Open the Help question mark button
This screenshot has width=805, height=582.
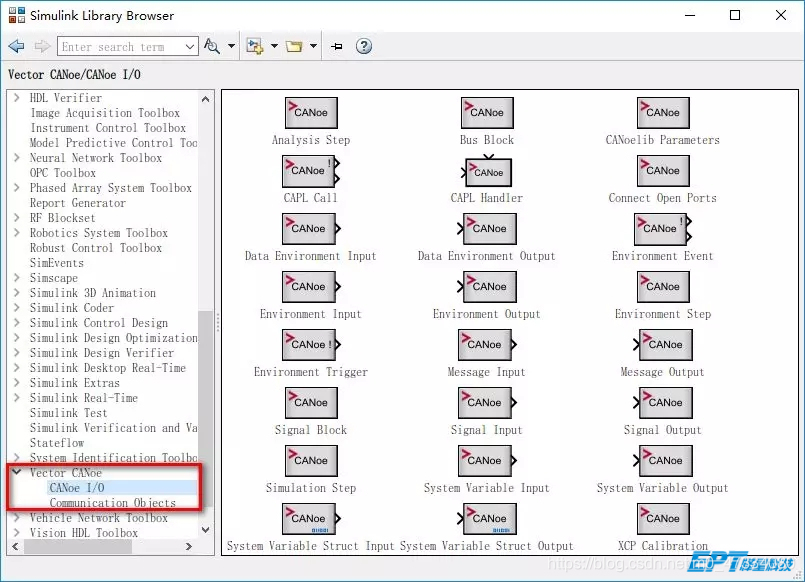[364, 47]
